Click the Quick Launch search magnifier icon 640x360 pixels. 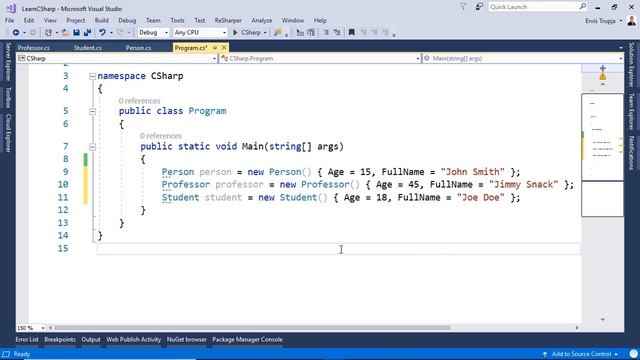(x=582, y=7)
